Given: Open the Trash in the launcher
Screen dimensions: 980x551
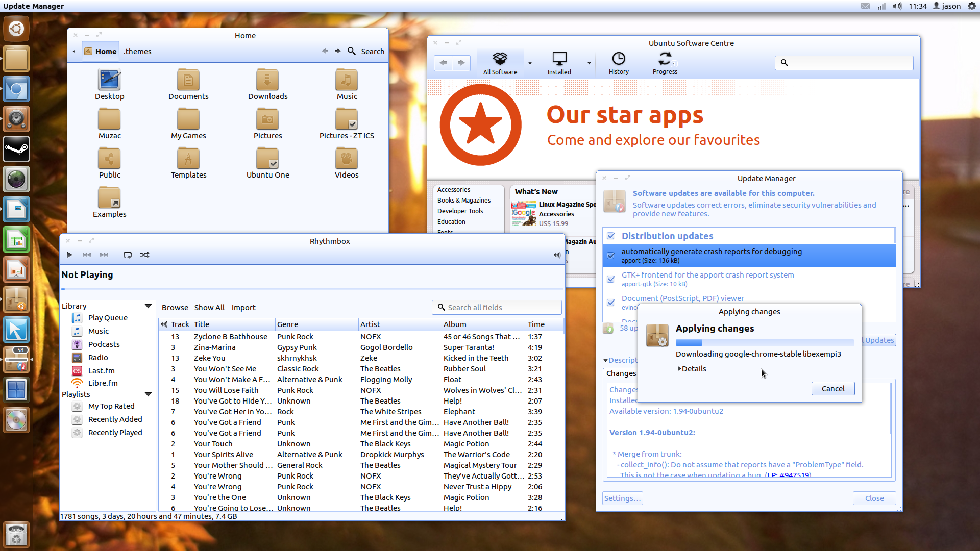Looking at the screenshot, I should (x=16, y=535).
